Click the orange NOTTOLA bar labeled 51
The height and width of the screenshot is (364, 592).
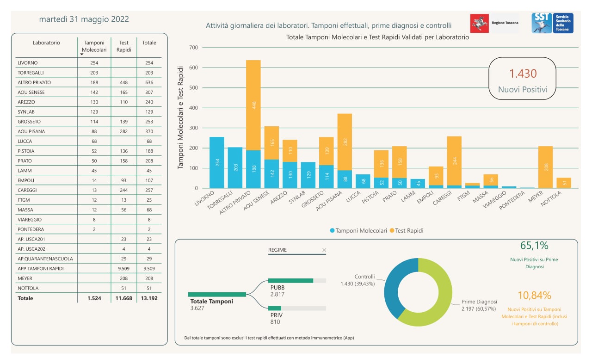point(564,183)
